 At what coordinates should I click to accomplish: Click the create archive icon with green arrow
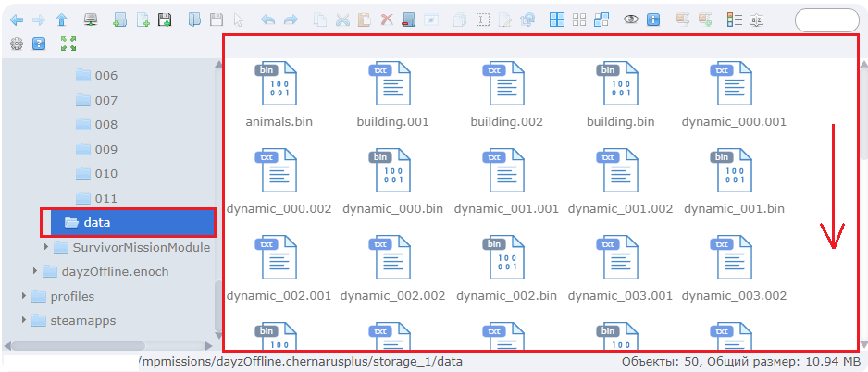pos(705,20)
